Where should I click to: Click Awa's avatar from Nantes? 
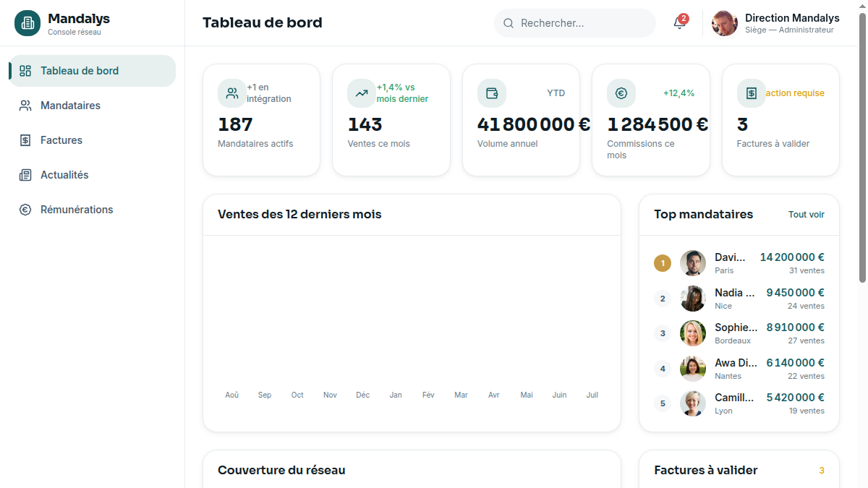(x=693, y=369)
